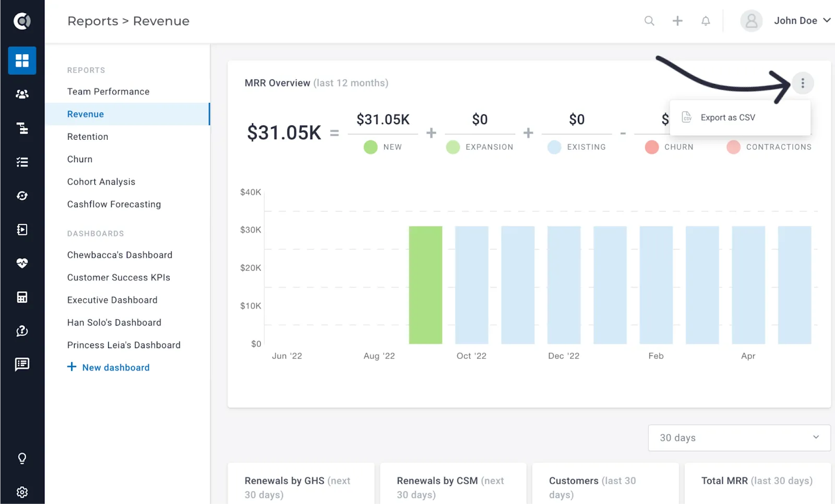This screenshot has width=835, height=504.
Task: Open the checklist tasks icon in sidebar
Action: (22, 162)
